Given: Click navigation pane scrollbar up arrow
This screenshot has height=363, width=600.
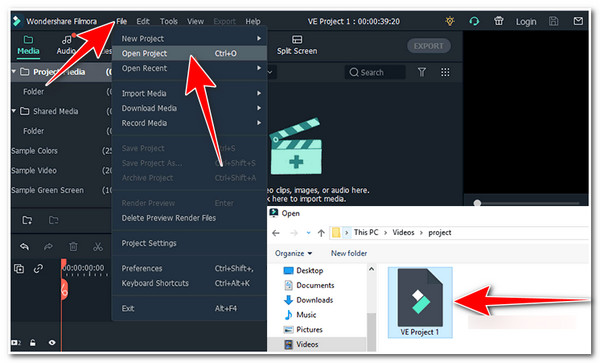Looking at the screenshot, I should [x=371, y=269].
